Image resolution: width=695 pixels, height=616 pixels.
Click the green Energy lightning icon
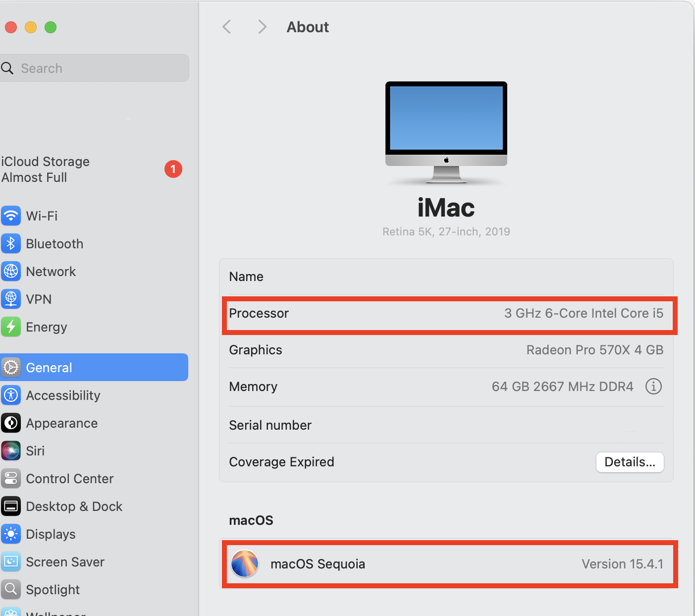(11, 327)
